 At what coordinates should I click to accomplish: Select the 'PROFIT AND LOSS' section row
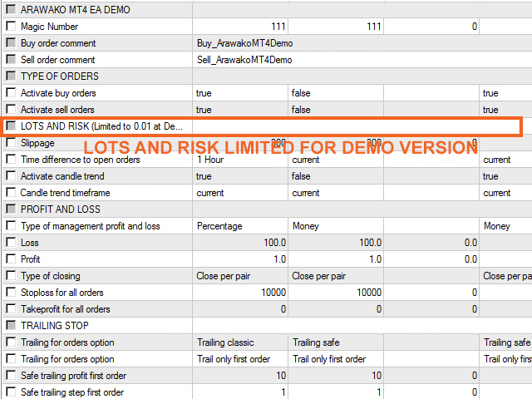267,209
